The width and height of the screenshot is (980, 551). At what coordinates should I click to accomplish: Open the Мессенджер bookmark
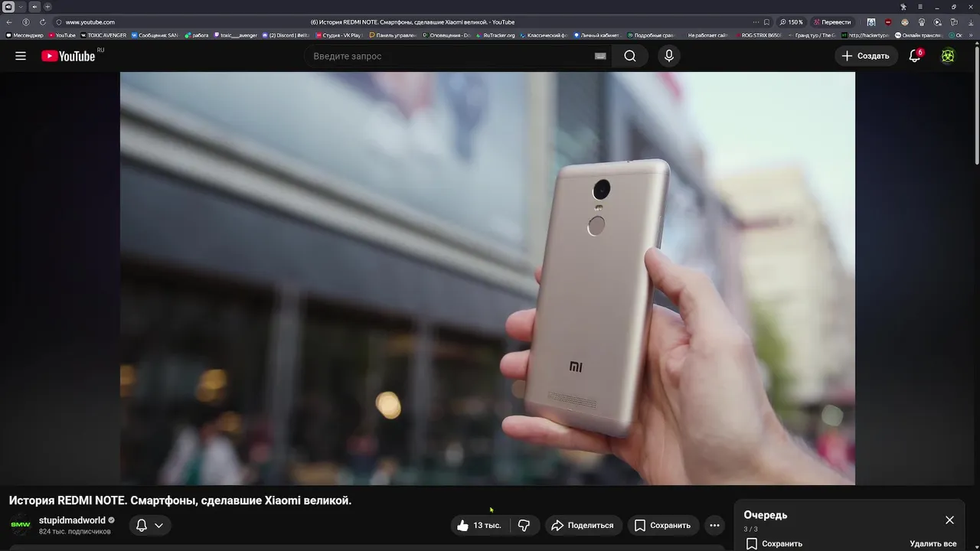[24, 34]
